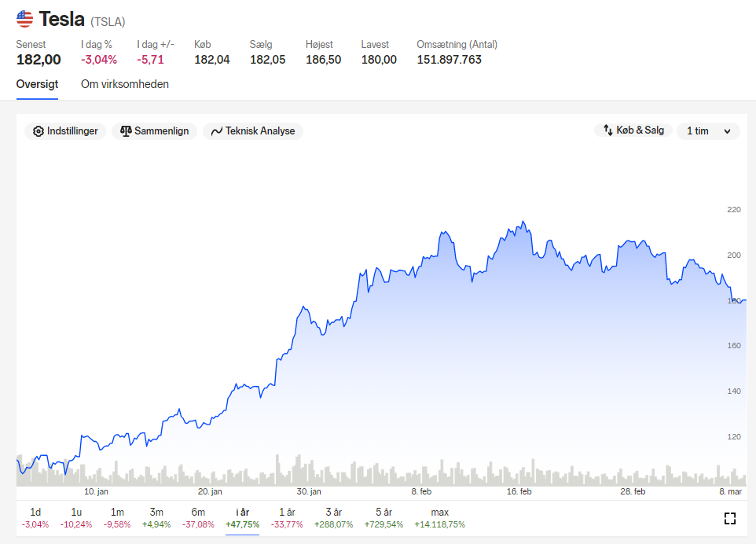Show the 6m period chart
The width and height of the screenshot is (756, 544).
[x=198, y=518]
